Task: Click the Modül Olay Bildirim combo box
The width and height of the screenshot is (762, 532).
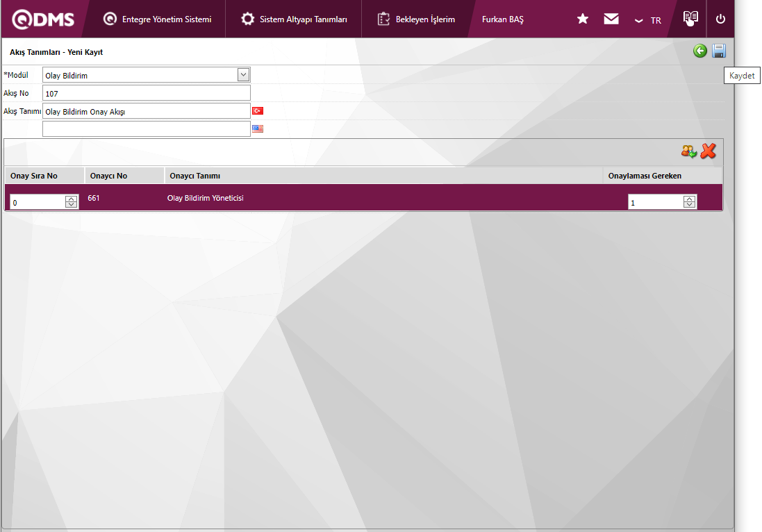Action: tap(147, 75)
